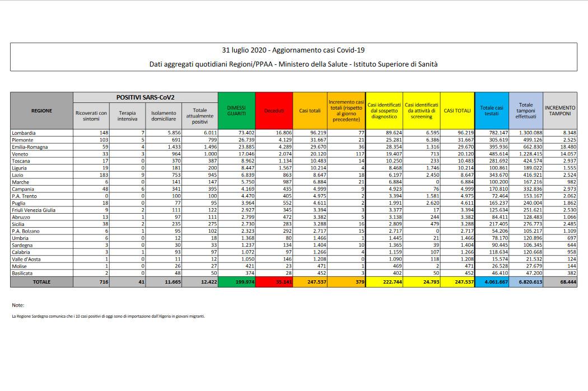Select the red Deceduti header

[x=274, y=111]
